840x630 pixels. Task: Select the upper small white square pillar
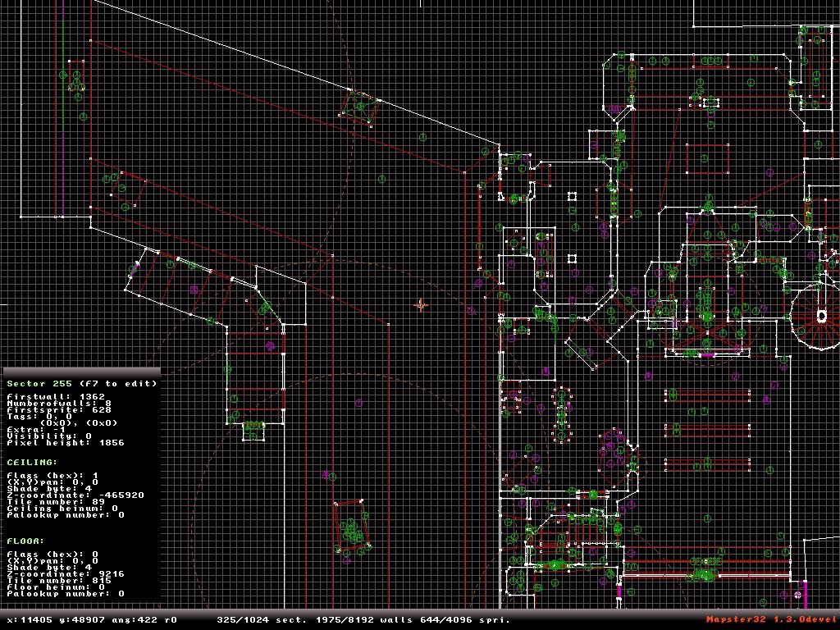[572, 197]
